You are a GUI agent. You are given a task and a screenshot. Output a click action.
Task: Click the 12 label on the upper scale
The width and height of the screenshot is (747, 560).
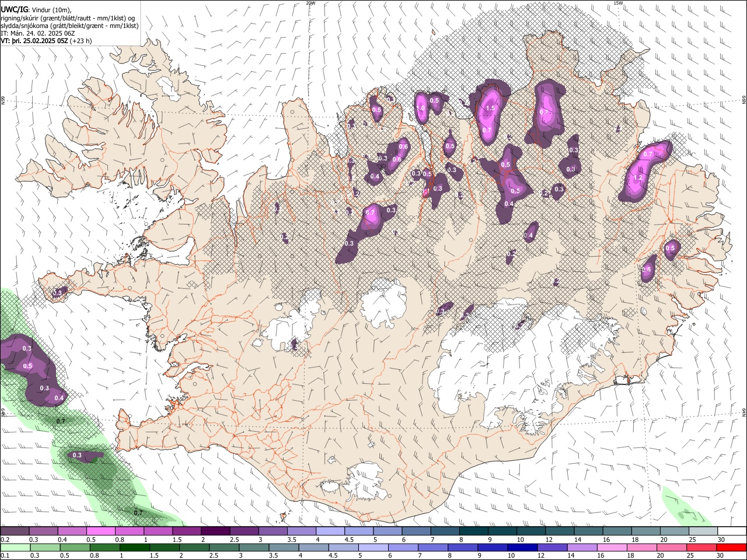(549, 540)
